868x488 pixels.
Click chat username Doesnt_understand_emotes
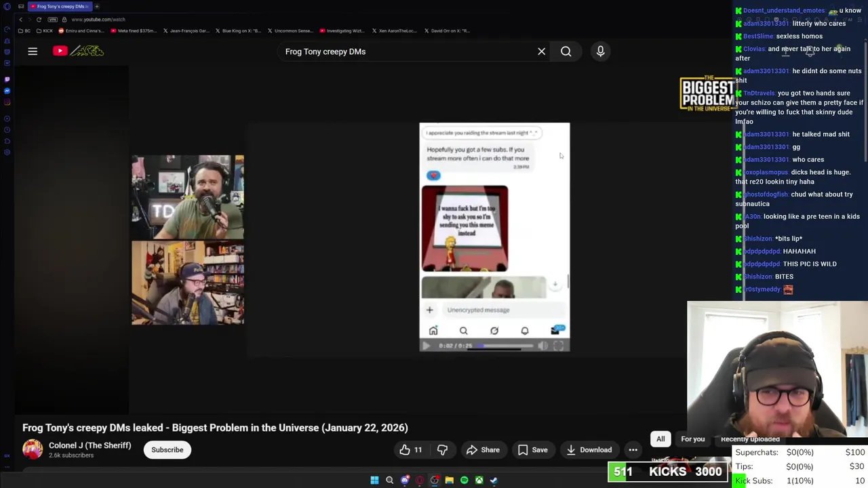tap(784, 11)
